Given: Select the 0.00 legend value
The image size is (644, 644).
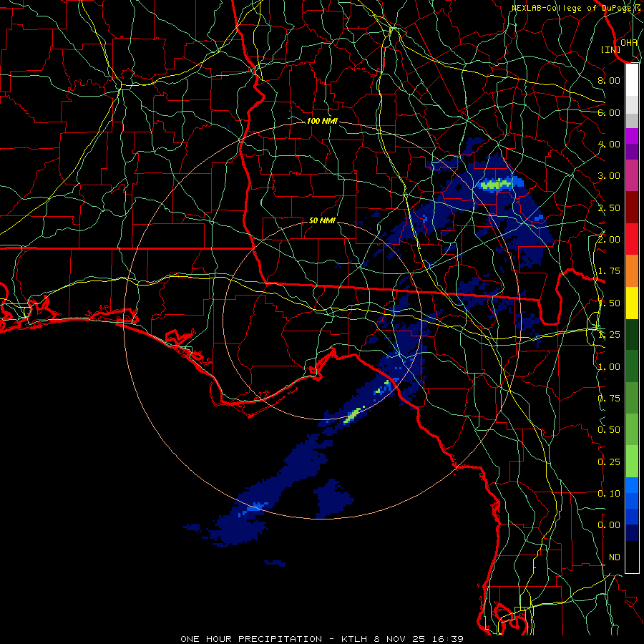Looking at the screenshot, I should coord(609,525).
